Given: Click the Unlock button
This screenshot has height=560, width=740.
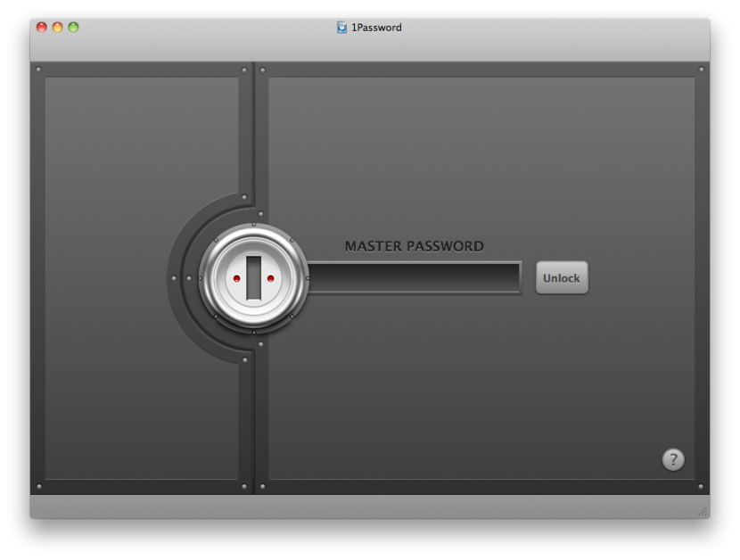Looking at the screenshot, I should click(x=562, y=277).
